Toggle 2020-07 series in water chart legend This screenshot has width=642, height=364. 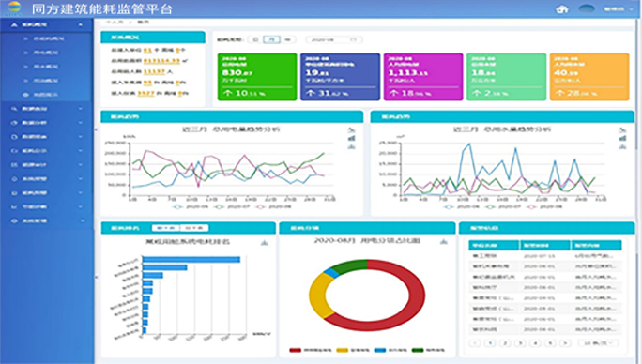[x=503, y=207]
